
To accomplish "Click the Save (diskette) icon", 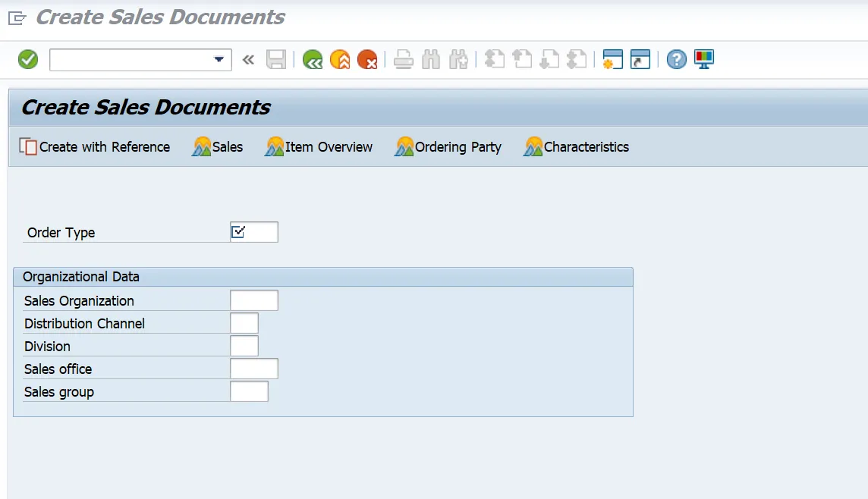I will point(276,59).
